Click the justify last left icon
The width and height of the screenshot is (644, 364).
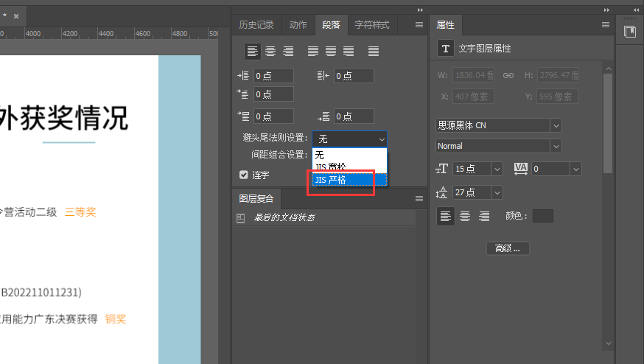(x=313, y=52)
